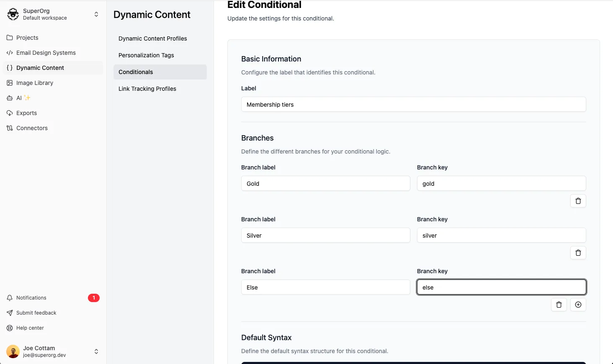Click the SuperOrg sheep logo icon

click(x=13, y=14)
